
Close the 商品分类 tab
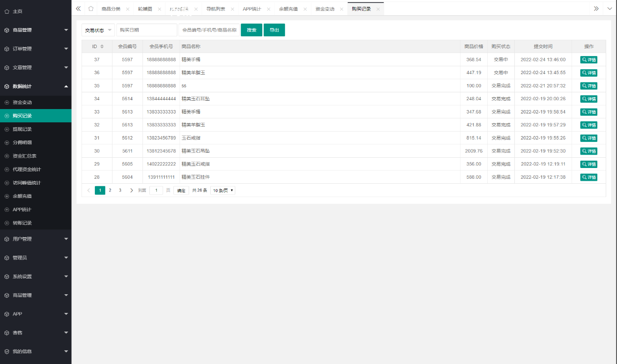(128, 9)
